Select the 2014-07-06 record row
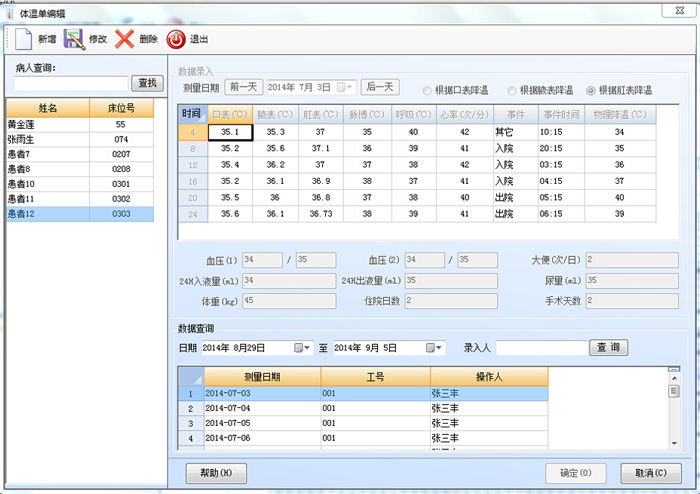The image size is (700, 494). (363, 438)
